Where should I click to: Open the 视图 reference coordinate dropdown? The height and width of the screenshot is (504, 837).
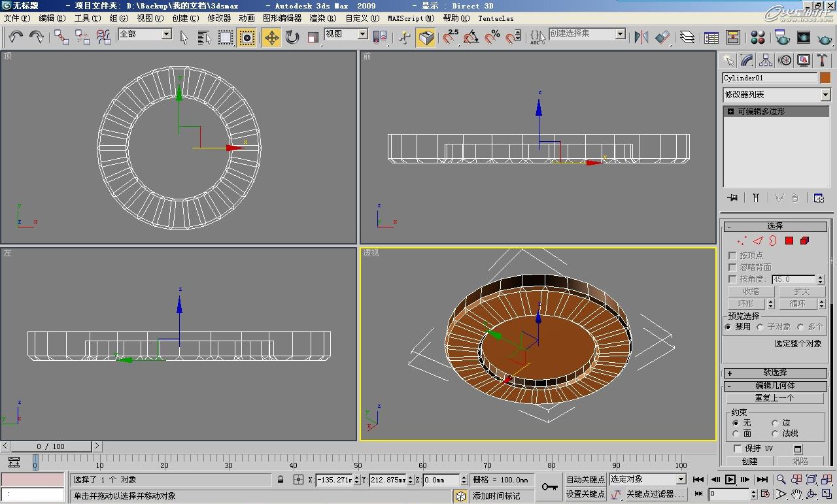click(362, 34)
